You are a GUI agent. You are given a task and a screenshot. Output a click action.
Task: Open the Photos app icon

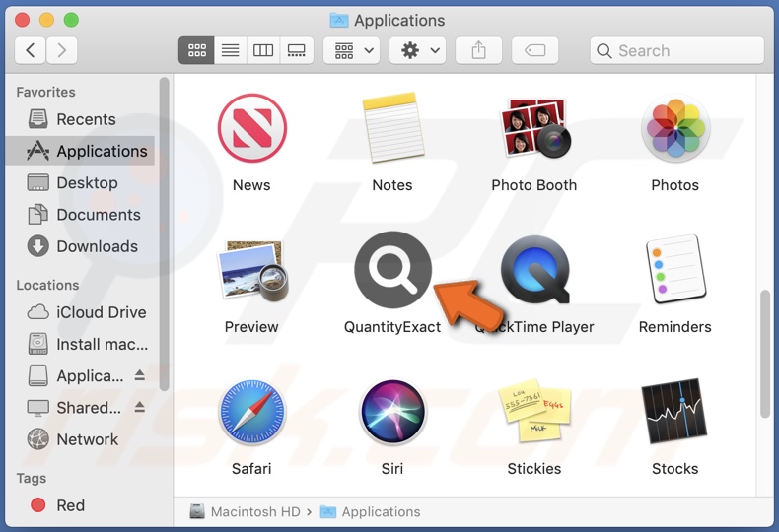point(675,128)
